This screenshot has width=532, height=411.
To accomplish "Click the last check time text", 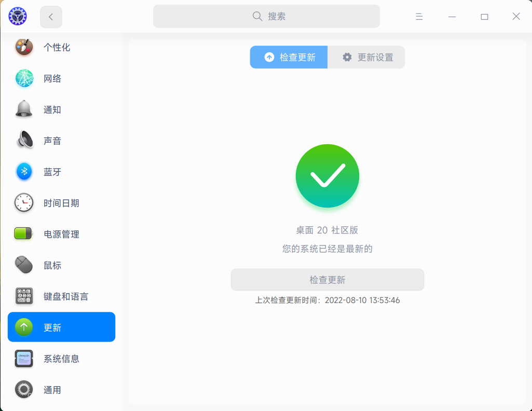I will pos(327,300).
